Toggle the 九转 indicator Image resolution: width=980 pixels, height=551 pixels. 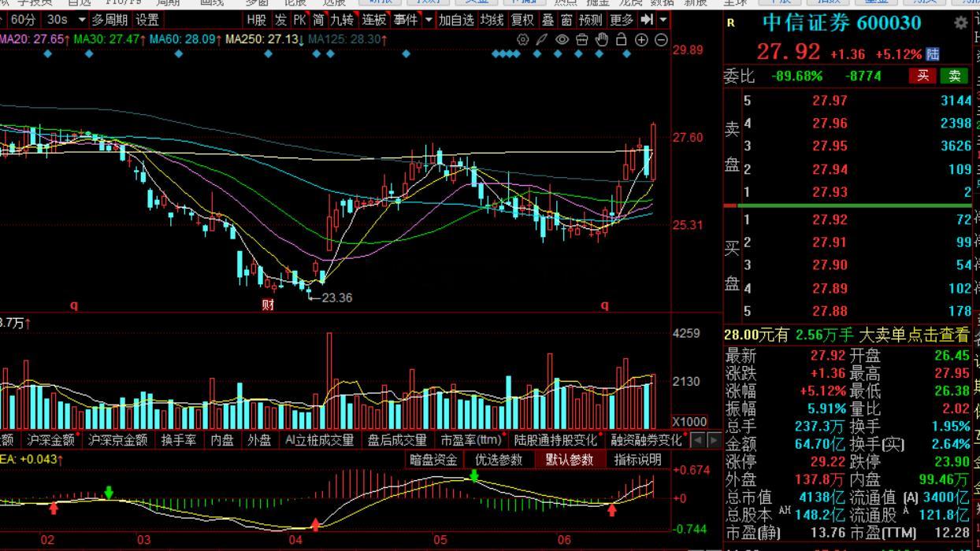342,20
